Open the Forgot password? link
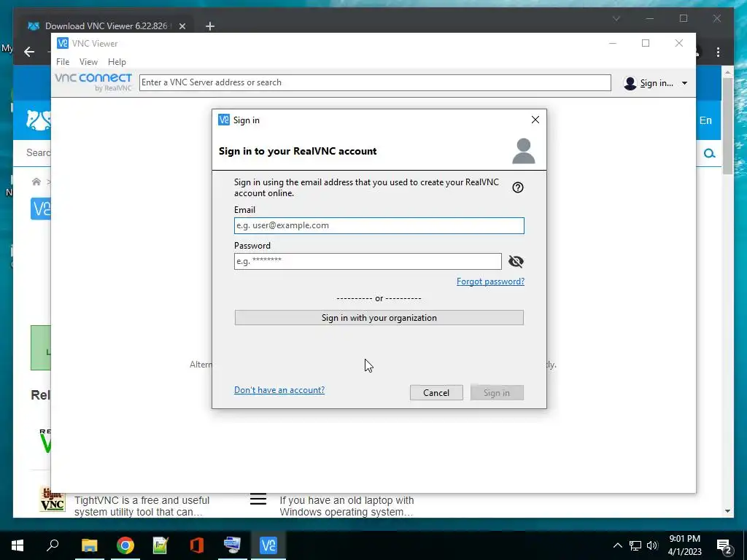Image resolution: width=747 pixels, height=560 pixels. (490, 281)
